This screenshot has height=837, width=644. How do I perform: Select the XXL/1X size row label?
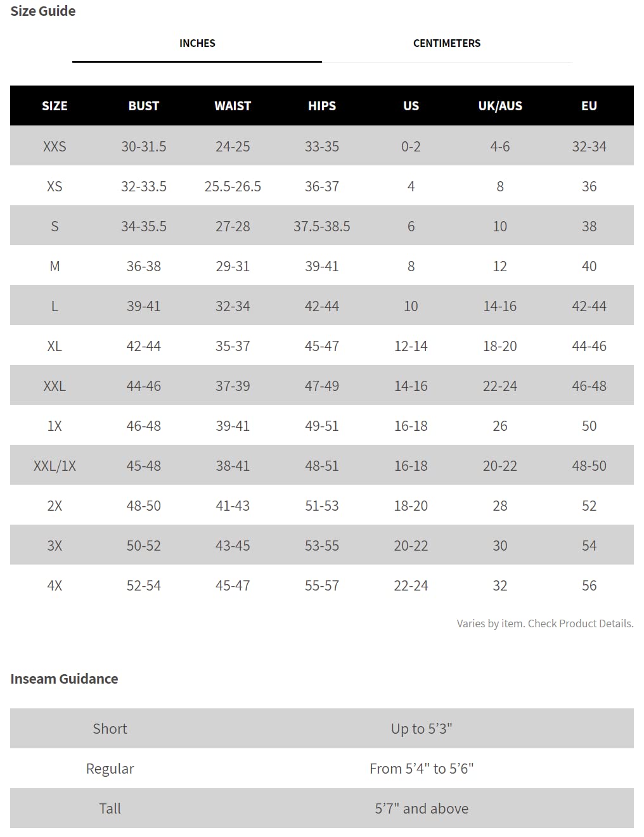55,466
